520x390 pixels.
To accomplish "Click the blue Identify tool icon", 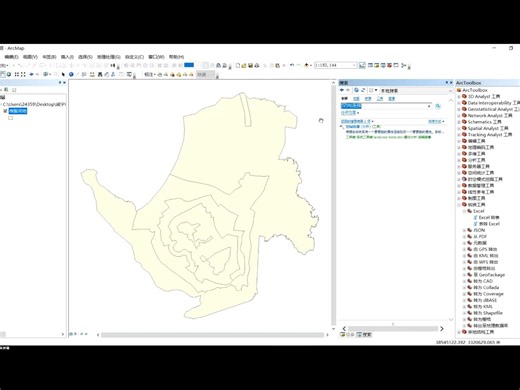I will (x=71, y=74).
